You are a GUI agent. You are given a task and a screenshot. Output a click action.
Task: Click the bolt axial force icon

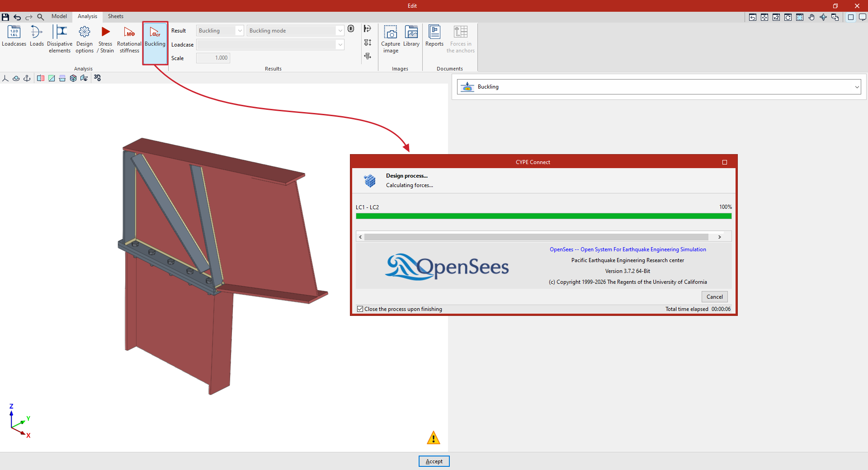point(368,42)
